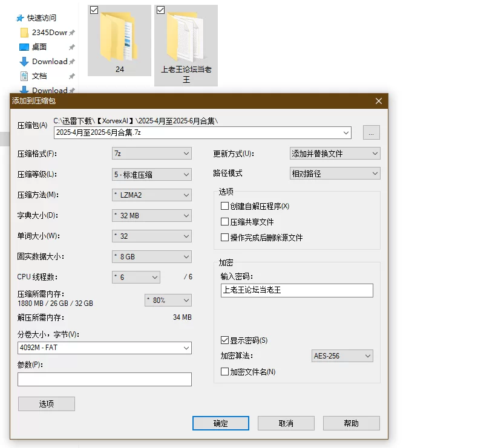
Task: Open the 压缩等级 dropdown
Action: (x=151, y=175)
